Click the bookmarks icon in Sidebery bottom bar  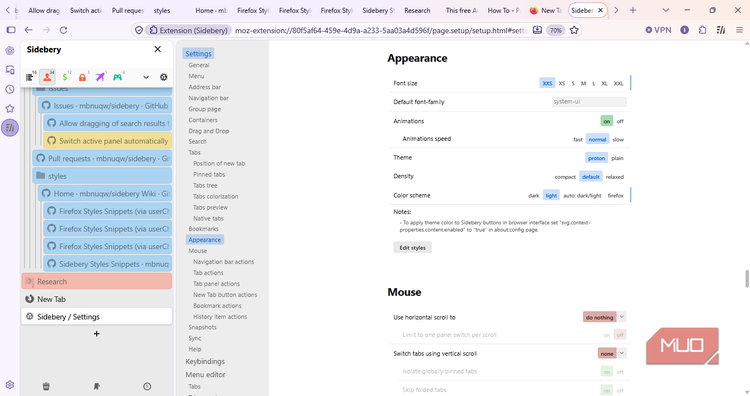coord(97,386)
